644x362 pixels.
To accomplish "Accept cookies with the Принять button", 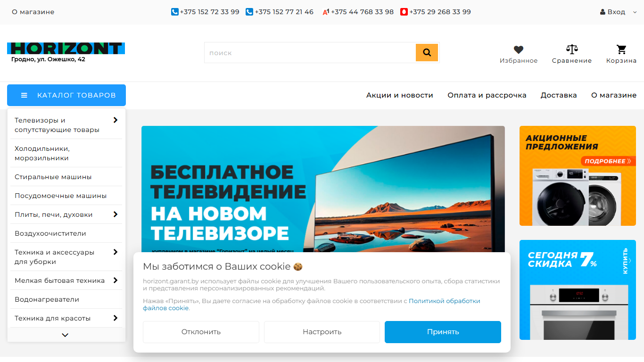I will [443, 332].
